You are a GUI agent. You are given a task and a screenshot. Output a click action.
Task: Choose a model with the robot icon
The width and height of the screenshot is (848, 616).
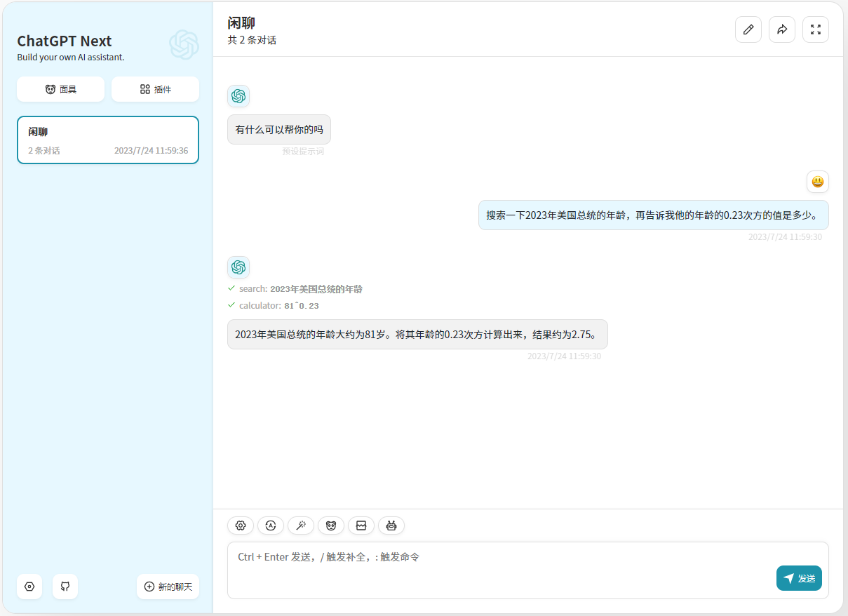tap(391, 525)
